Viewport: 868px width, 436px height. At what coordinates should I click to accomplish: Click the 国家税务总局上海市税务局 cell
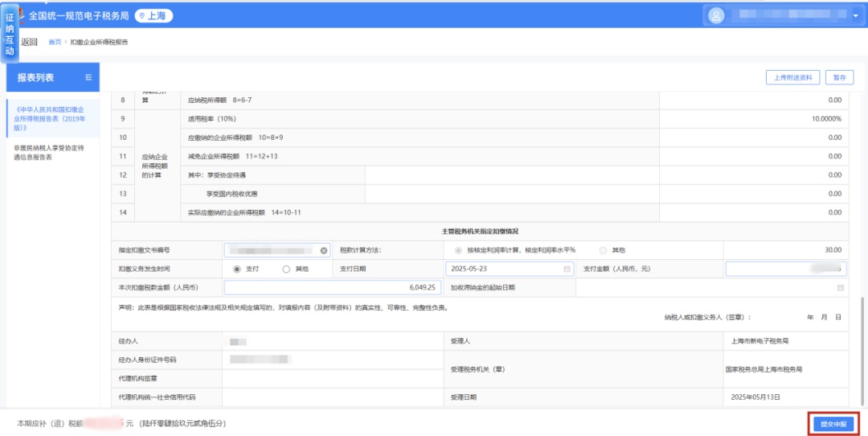point(764,368)
